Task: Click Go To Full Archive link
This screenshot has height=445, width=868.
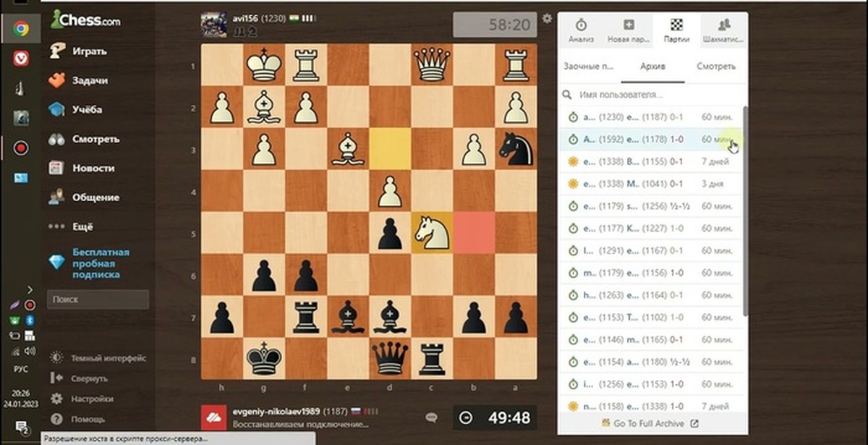Action: 649,423
